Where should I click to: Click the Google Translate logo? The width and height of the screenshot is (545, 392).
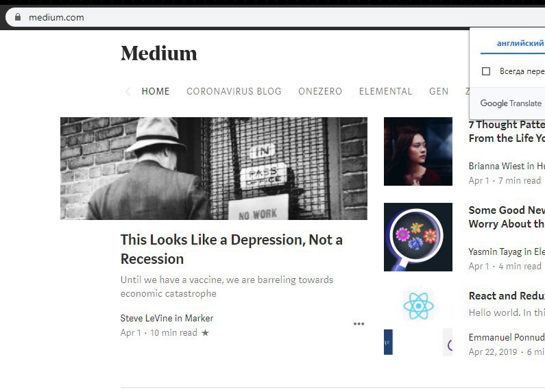pyautogui.click(x=511, y=103)
